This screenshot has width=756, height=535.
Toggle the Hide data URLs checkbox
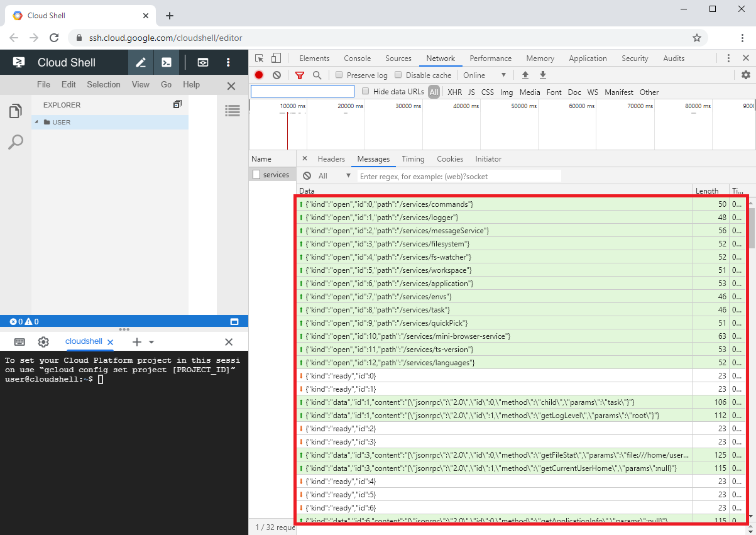click(366, 92)
